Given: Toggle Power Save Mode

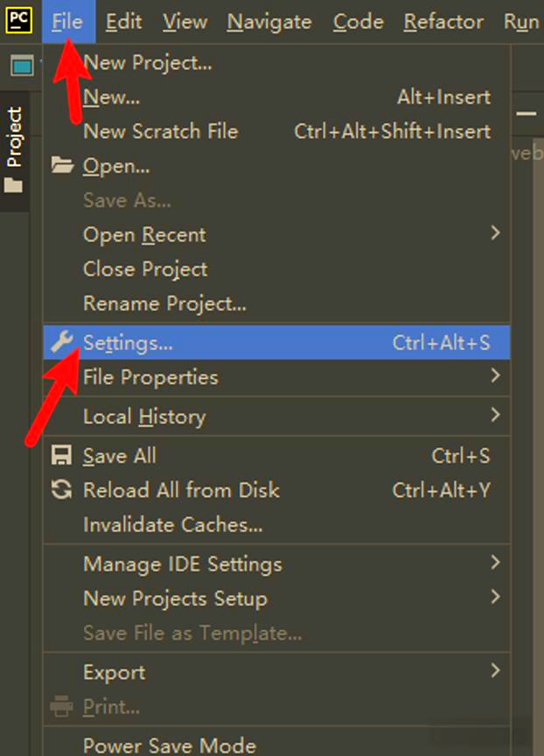Looking at the screenshot, I should point(169,745).
